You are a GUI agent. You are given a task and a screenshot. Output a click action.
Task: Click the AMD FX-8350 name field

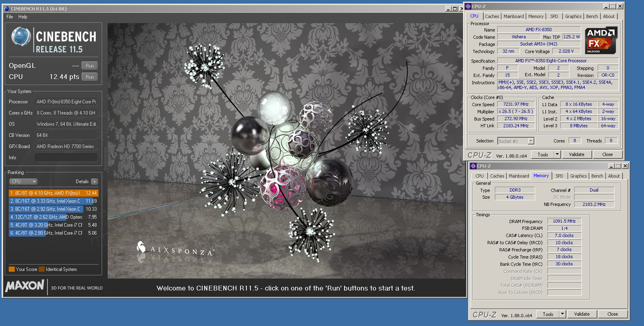pos(539,30)
